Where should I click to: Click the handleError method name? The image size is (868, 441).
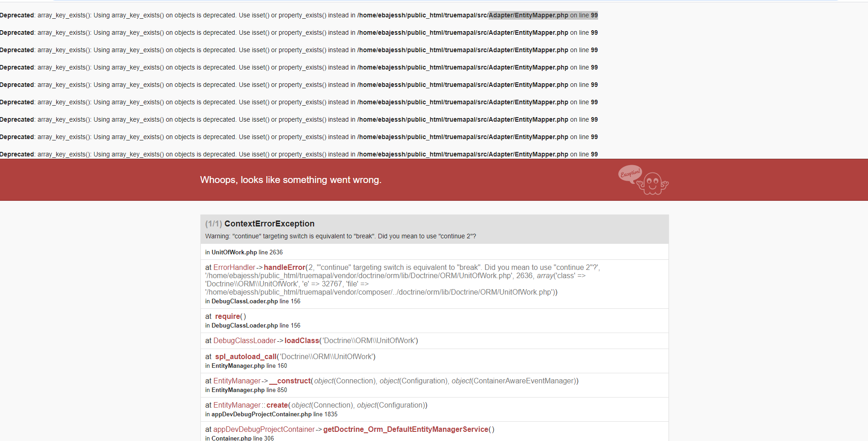(285, 268)
